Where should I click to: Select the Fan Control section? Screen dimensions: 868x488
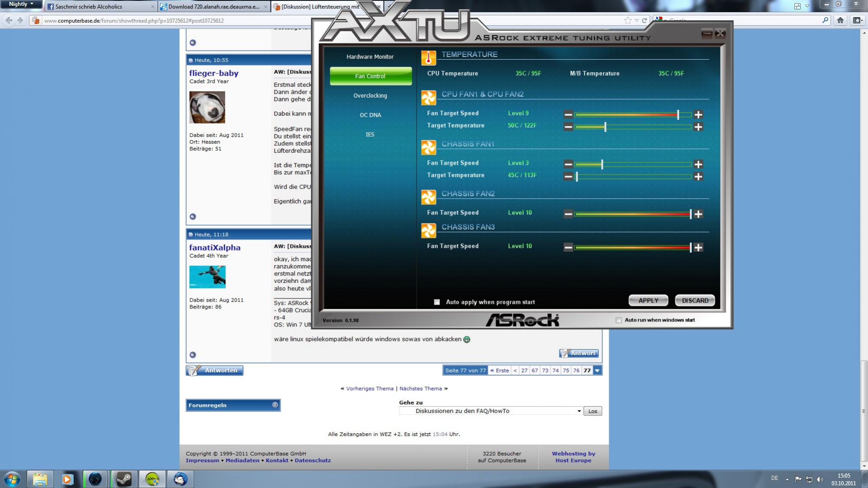pos(370,76)
